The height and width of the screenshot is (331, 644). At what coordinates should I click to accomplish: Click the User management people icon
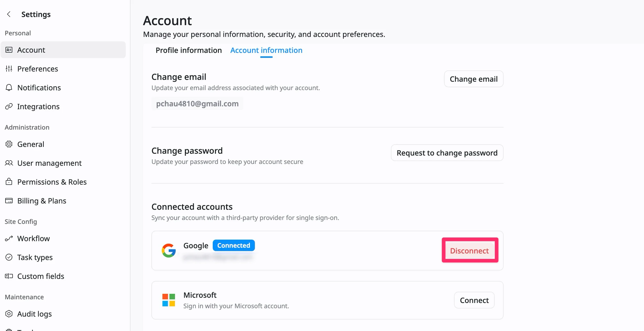tap(9, 163)
